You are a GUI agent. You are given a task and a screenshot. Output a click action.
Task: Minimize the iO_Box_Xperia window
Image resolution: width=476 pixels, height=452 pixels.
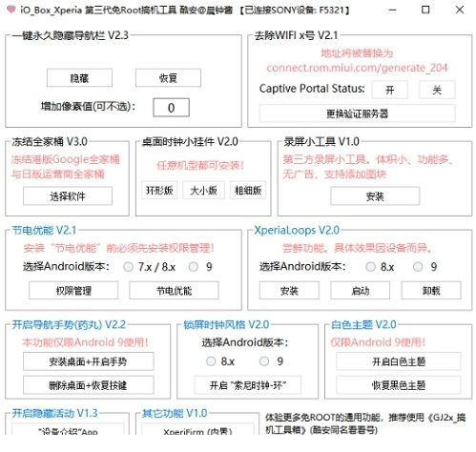click(x=393, y=10)
